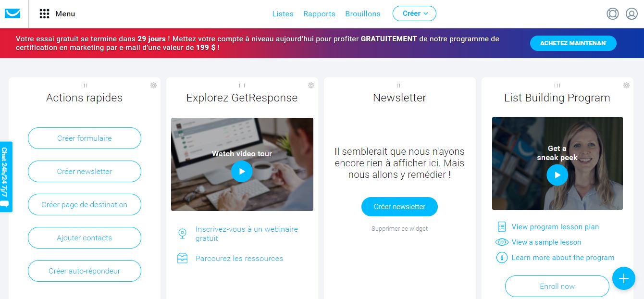The height and width of the screenshot is (299, 644).
Task: Open the Chat 24h/24 7j/7 side tab
Action: (5, 177)
